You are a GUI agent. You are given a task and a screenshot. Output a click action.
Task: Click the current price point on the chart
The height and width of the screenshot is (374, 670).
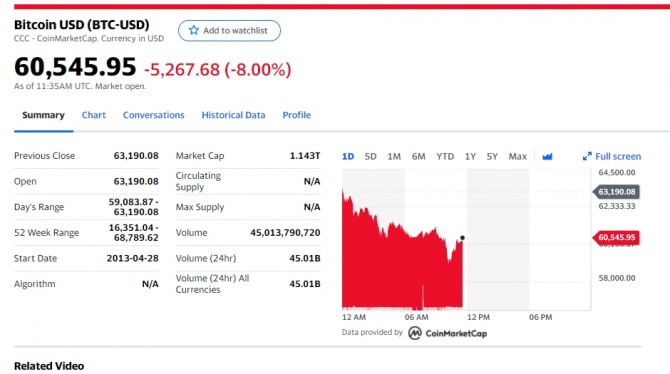(462, 238)
